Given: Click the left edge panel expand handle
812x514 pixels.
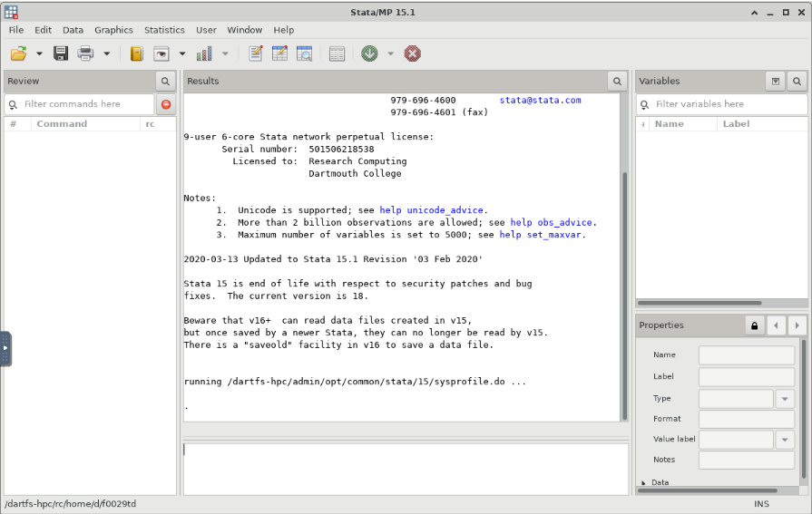Looking at the screenshot, I should click(x=5, y=348).
